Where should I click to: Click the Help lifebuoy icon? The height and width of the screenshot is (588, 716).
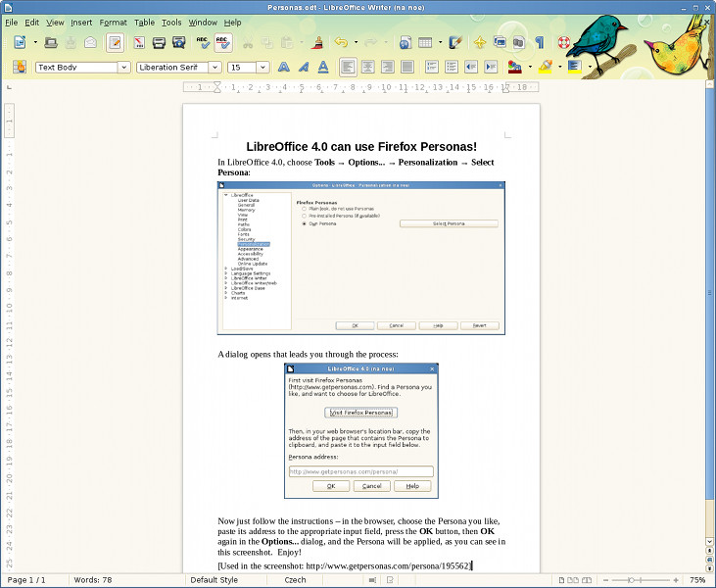pos(564,43)
